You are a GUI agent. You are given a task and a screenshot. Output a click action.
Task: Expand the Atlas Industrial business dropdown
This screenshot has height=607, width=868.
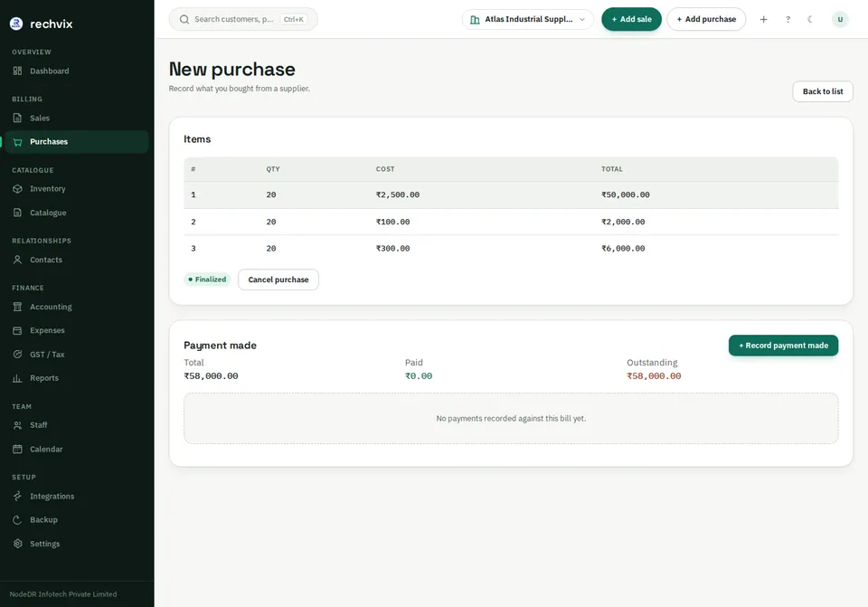coord(527,19)
